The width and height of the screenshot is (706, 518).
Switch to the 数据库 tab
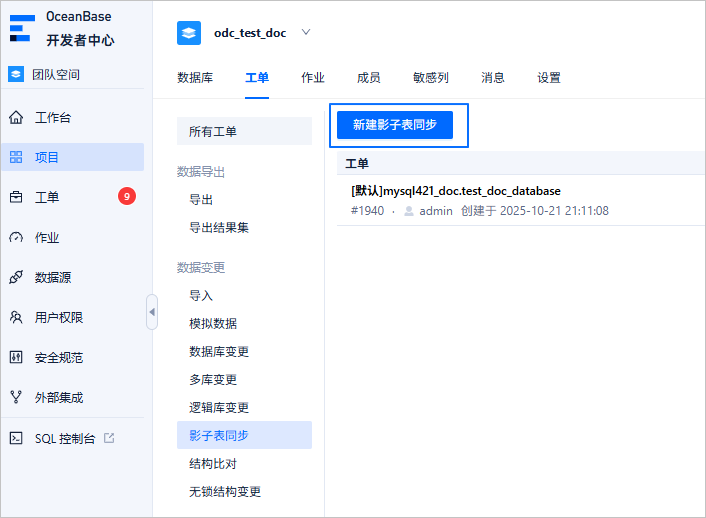[x=195, y=78]
